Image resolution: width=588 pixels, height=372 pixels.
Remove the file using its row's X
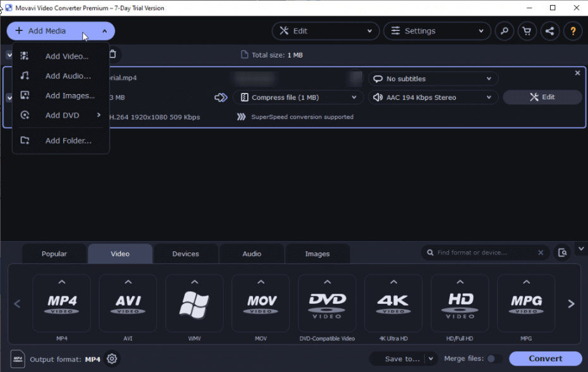click(x=577, y=73)
